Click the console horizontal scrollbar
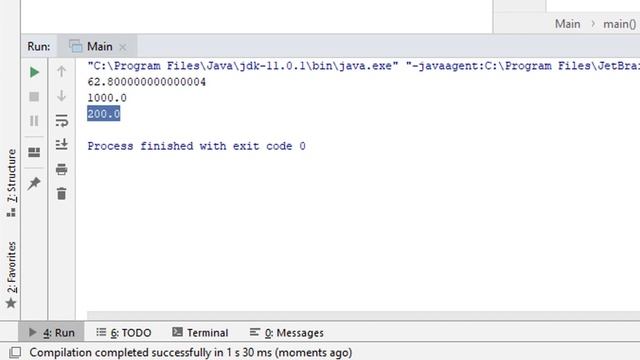 coord(363,315)
